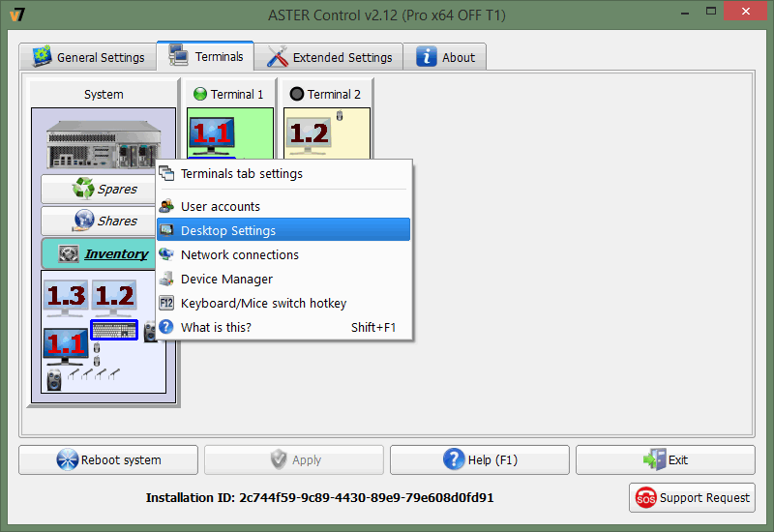Select the microphone nearest the bottom speaker

click(x=74, y=374)
